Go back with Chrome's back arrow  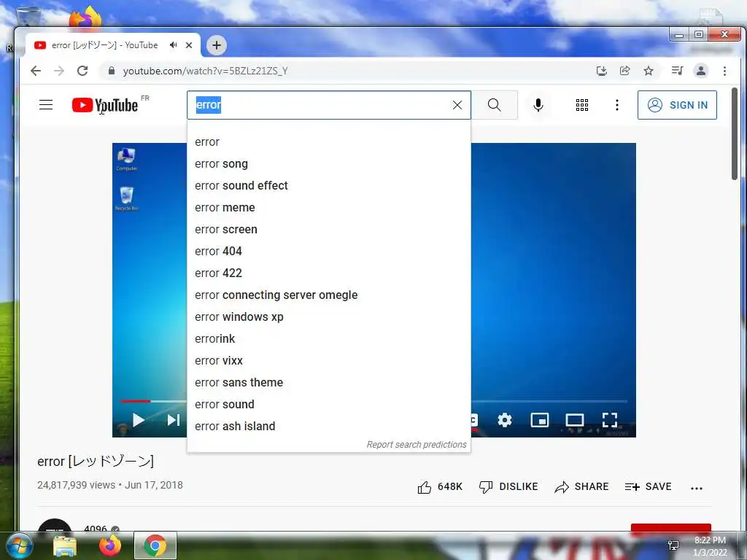pos(36,71)
